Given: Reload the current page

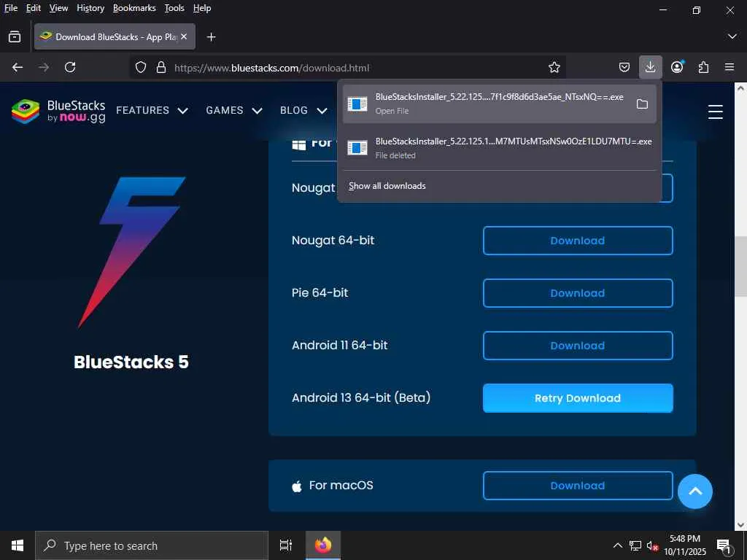Looking at the screenshot, I should (70, 67).
